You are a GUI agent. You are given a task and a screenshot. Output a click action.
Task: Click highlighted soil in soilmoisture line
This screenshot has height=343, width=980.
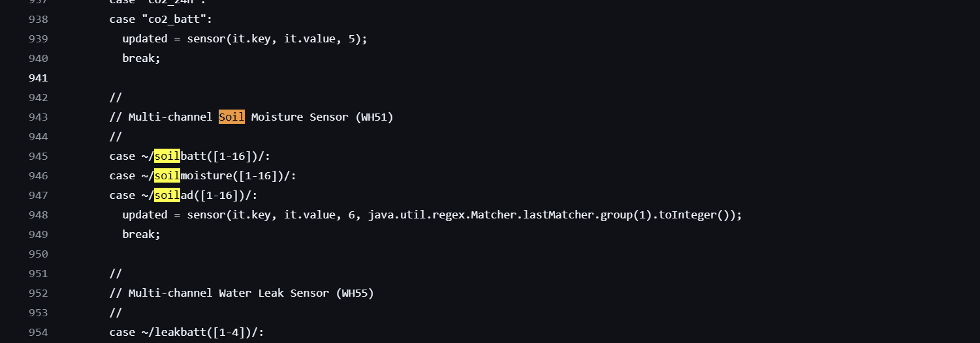[x=167, y=176]
